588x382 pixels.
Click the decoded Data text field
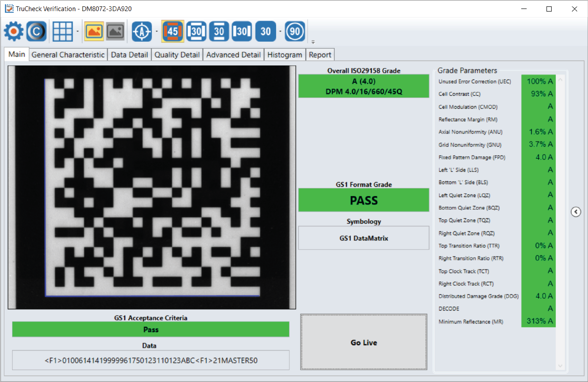pos(151,360)
